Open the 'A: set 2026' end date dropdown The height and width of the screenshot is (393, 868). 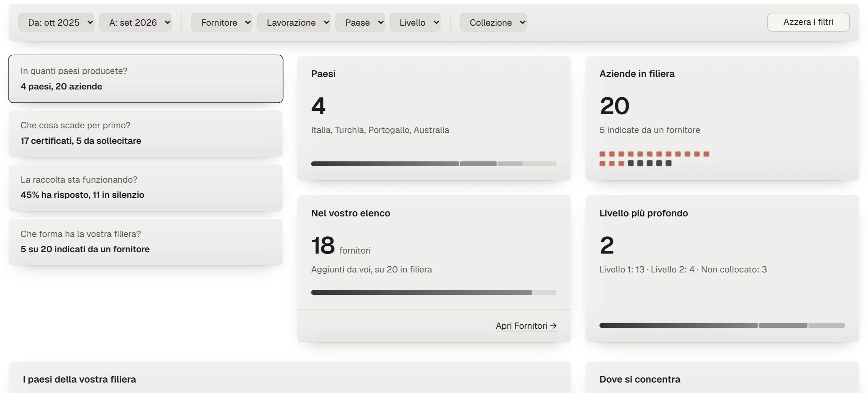point(136,22)
